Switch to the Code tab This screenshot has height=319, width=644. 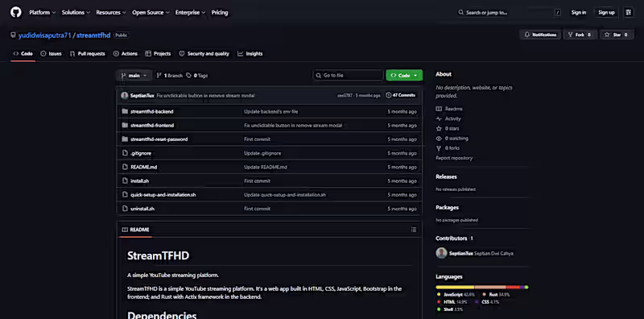23,53
